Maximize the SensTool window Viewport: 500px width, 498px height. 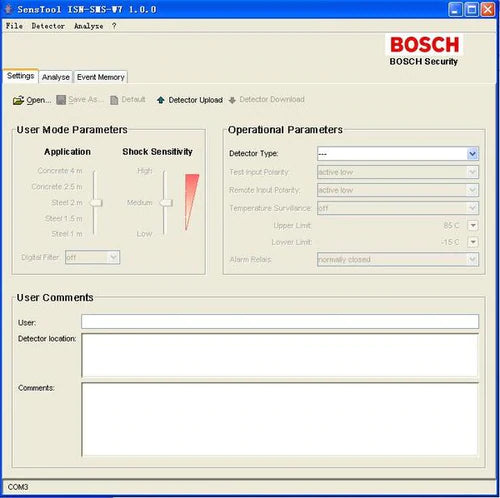coord(472,9)
